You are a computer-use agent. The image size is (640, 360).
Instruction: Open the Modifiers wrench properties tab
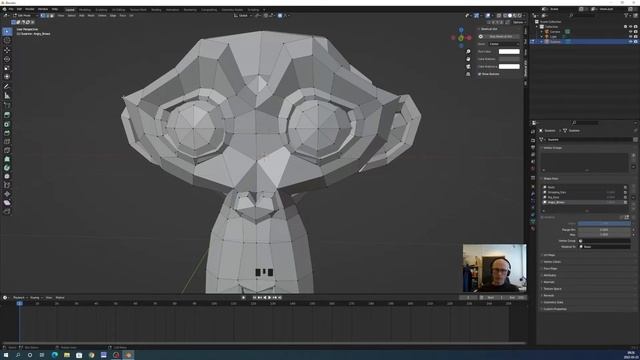(533, 194)
